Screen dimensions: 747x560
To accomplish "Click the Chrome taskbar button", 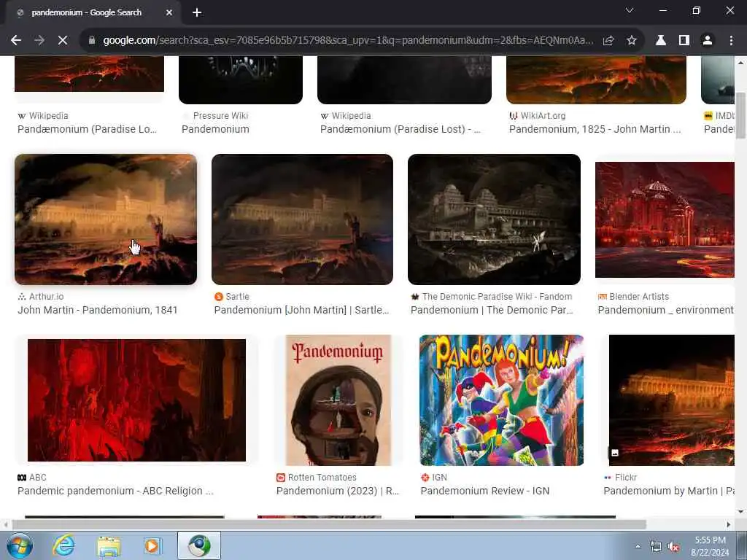I will pos(199,545).
